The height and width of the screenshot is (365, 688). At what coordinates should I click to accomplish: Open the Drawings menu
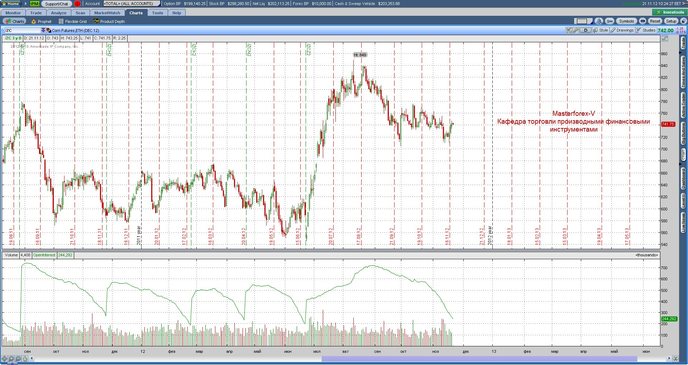pos(622,30)
